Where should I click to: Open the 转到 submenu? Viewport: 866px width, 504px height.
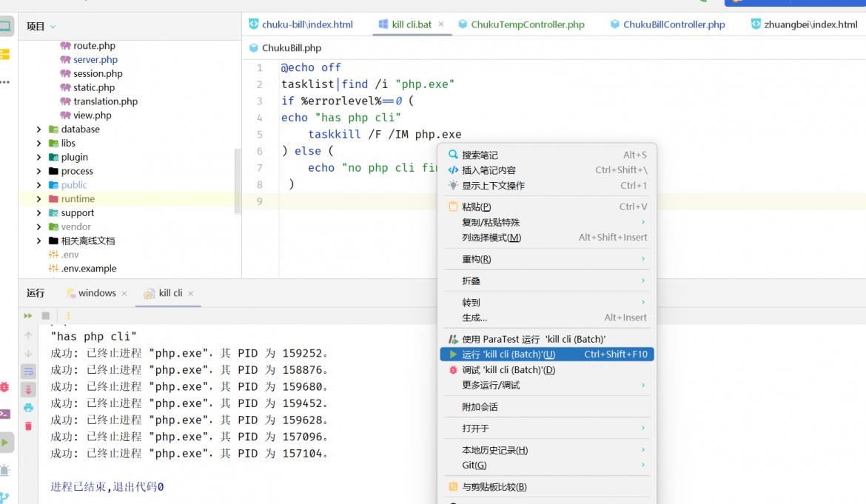547,302
